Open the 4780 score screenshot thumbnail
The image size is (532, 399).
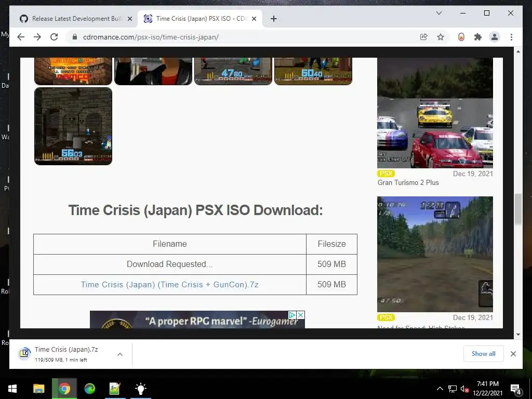[x=233, y=71]
